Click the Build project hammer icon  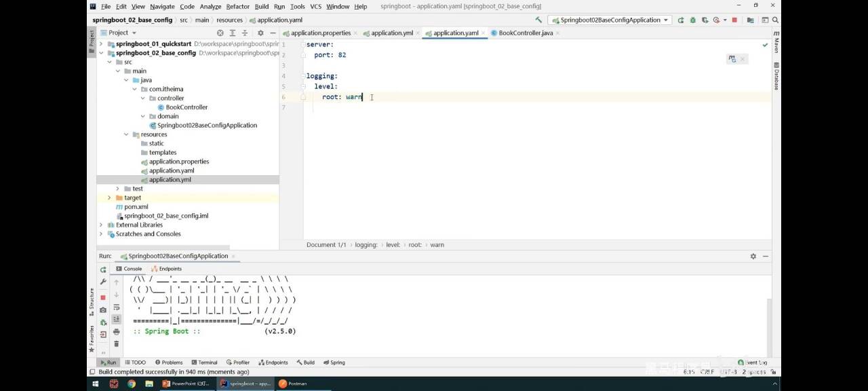click(538, 20)
